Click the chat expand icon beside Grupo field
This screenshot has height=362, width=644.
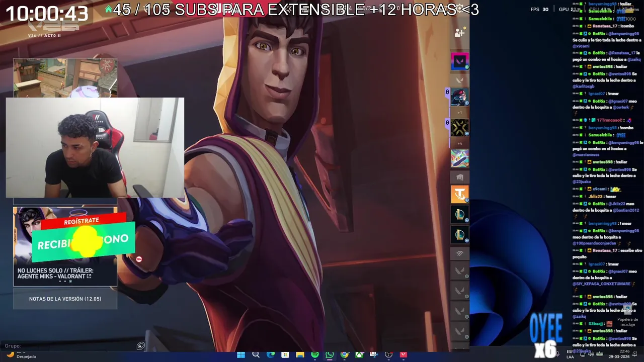141,346
